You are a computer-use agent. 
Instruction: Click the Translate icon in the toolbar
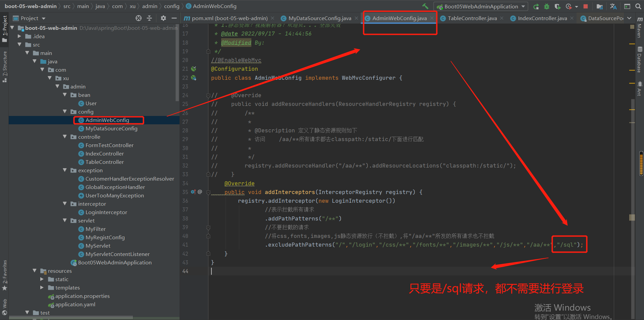pos(613,6)
